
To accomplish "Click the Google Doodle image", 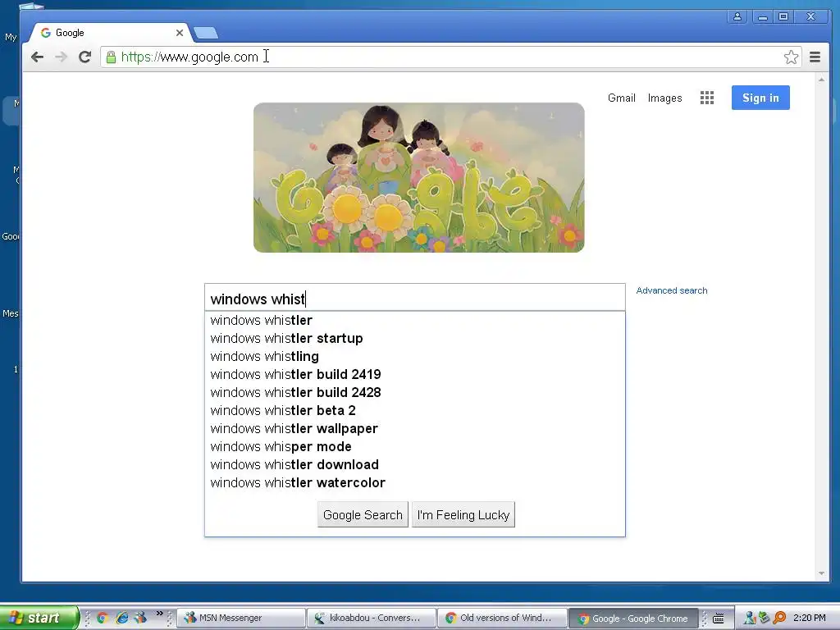I will (x=419, y=177).
